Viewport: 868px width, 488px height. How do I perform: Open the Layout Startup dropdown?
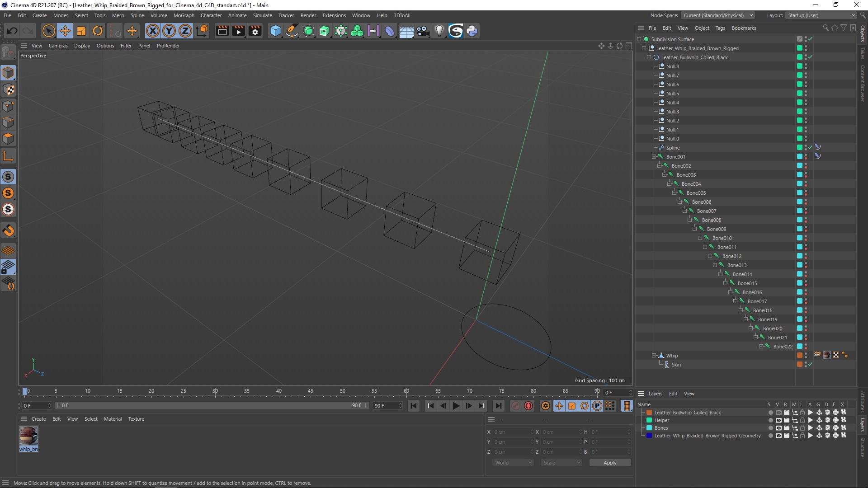click(821, 15)
